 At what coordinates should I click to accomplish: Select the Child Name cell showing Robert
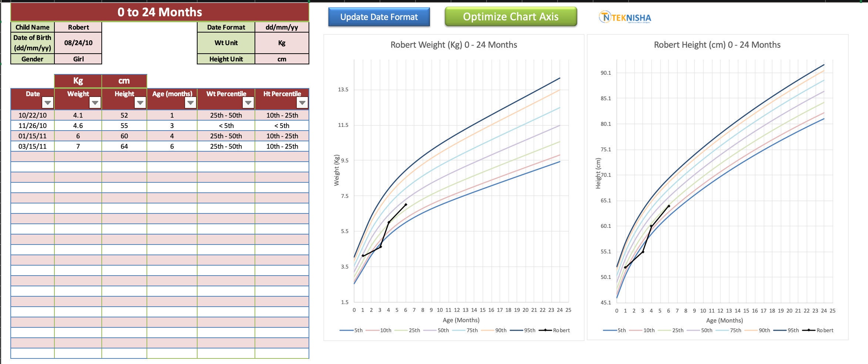pos(78,27)
